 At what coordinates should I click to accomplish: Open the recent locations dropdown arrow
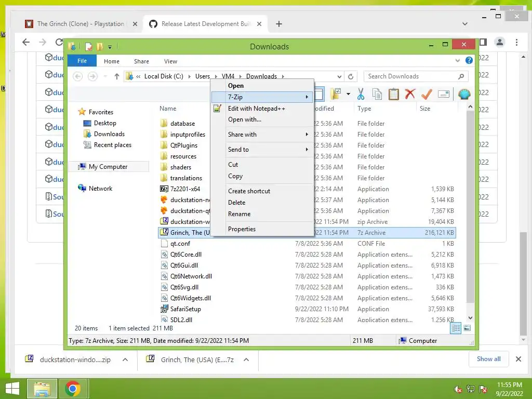point(105,76)
